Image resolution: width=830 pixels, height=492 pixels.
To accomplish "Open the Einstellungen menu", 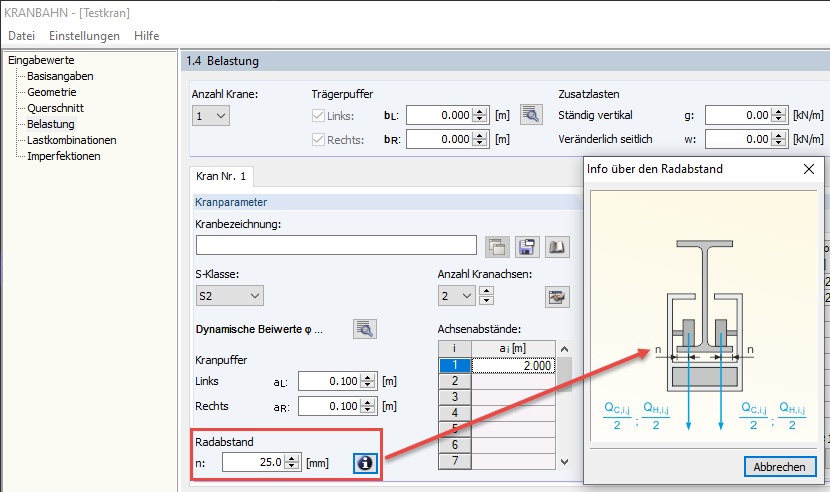I will coord(85,35).
